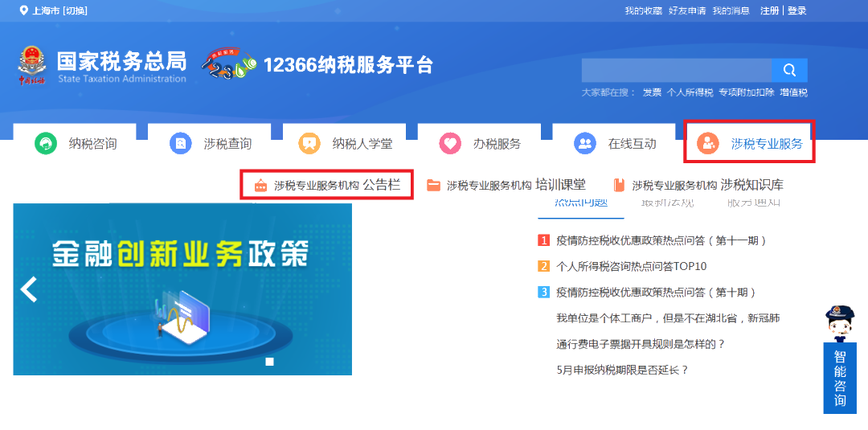Screen dimensions: 868x430
Task: Open 涉税专业服务机构 培训课堂 submenu item
Action: [506, 185]
